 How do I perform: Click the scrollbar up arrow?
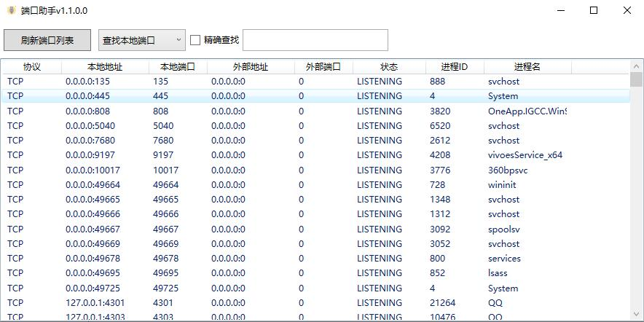pos(636,67)
